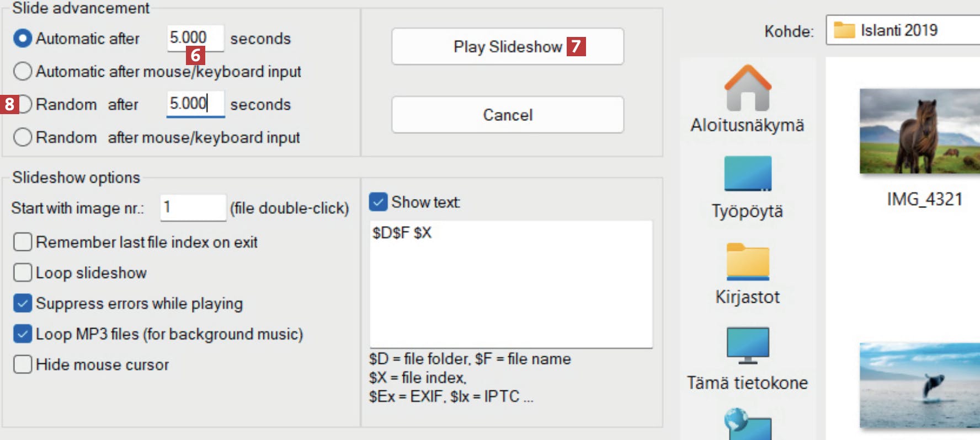Select Automatic after mouse/keyboard input option

(23, 71)
